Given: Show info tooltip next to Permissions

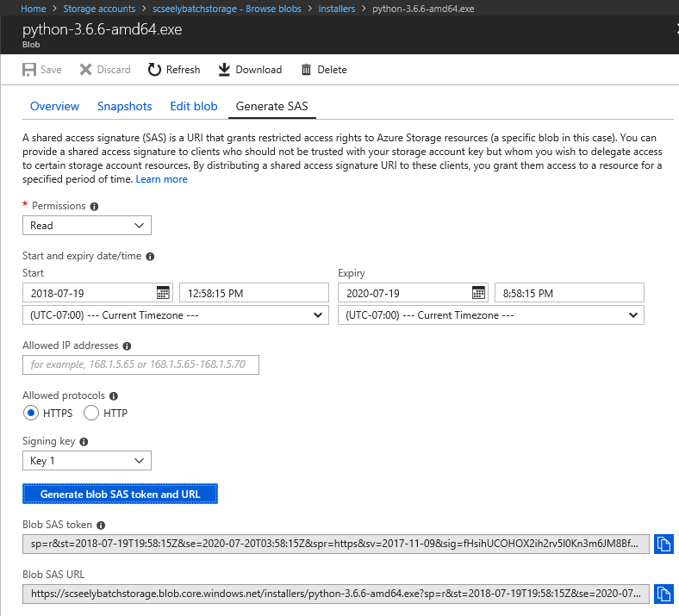Looking at the screenshot, I should (x=94, y=207).
